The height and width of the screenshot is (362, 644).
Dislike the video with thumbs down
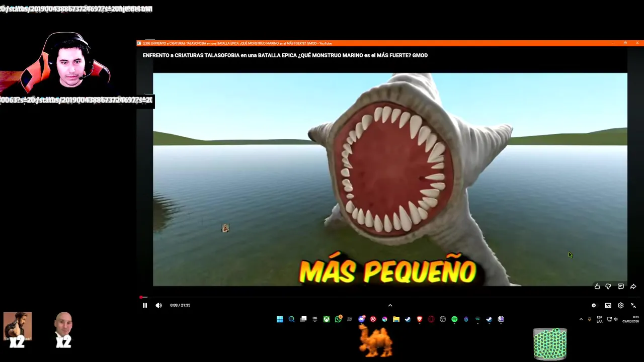coord(608,287)
